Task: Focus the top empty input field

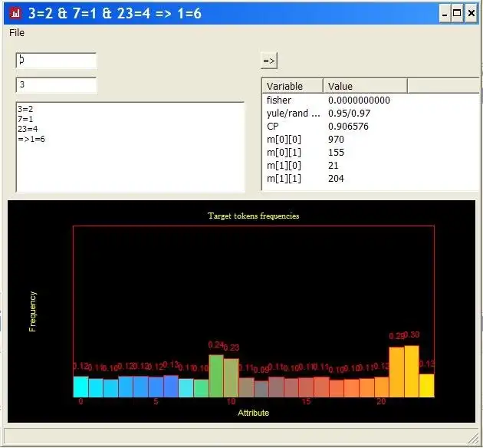Action: tap(56, 61)
